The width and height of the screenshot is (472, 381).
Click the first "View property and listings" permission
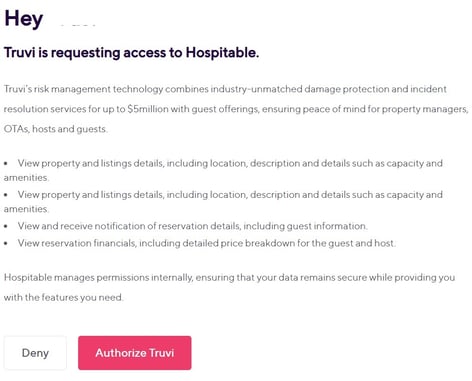(230, 163)
